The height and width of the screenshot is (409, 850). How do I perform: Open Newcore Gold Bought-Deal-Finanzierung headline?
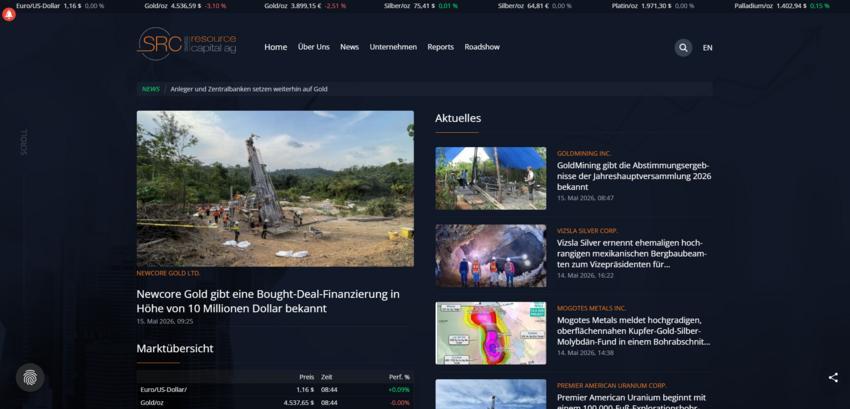(268, 301)
